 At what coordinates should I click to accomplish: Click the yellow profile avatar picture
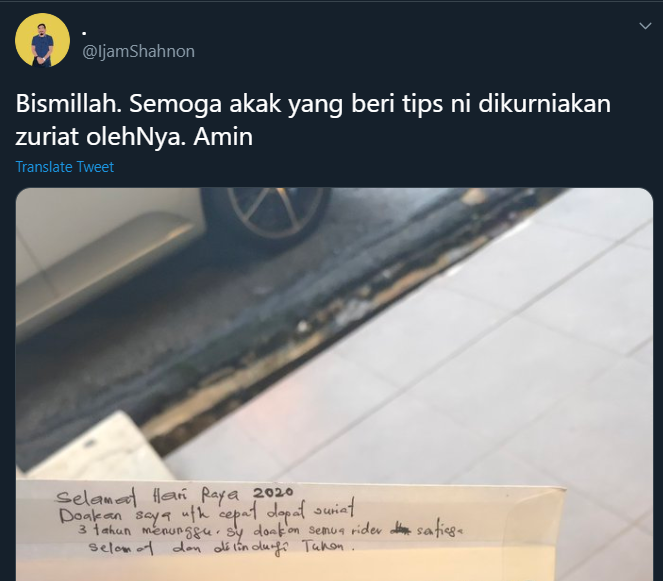42,40
